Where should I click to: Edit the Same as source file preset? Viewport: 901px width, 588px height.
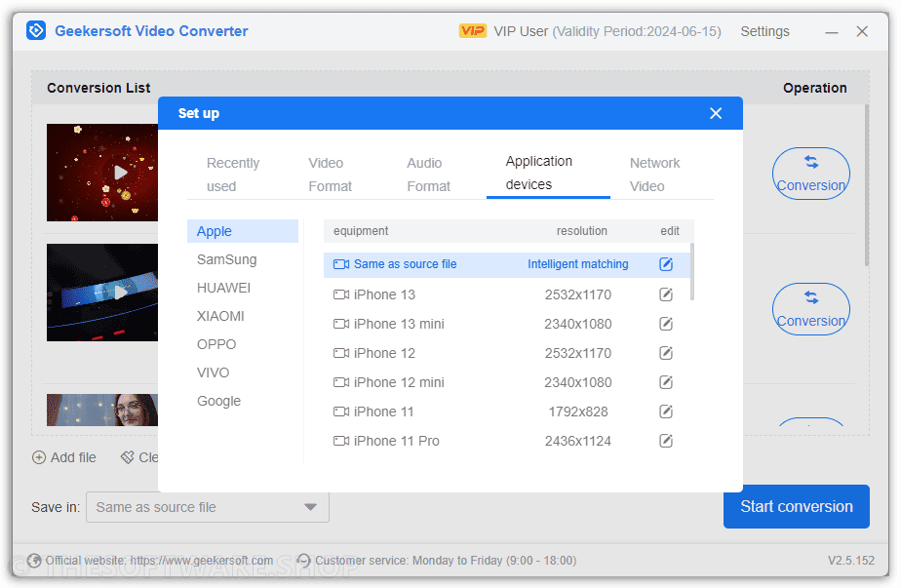[x=665, y=264]
